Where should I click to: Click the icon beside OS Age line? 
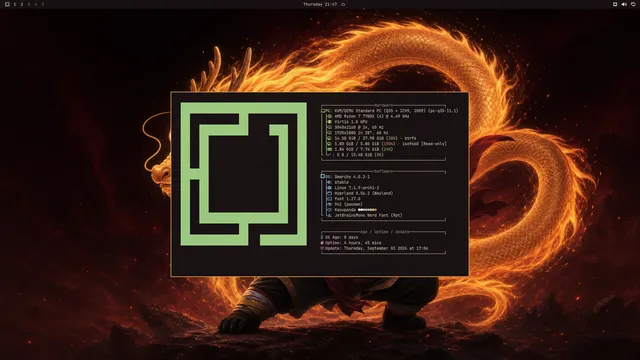[322, 237]
